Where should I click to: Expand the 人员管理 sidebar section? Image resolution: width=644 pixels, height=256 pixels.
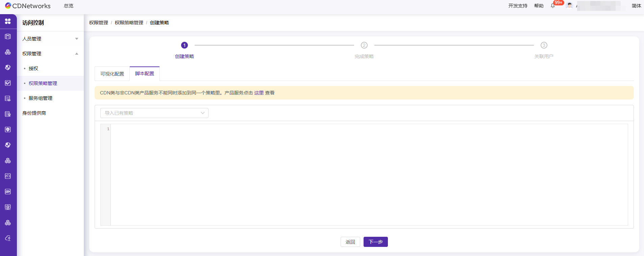coord(50,39)
